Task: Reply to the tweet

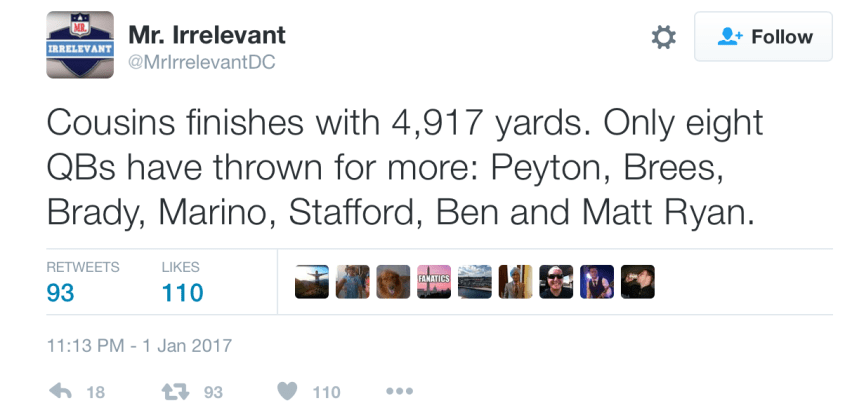Action: pos(60,392)
